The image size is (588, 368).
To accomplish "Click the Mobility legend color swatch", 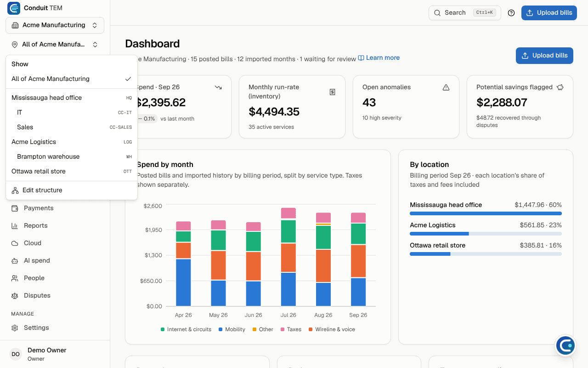I will 220,329.
